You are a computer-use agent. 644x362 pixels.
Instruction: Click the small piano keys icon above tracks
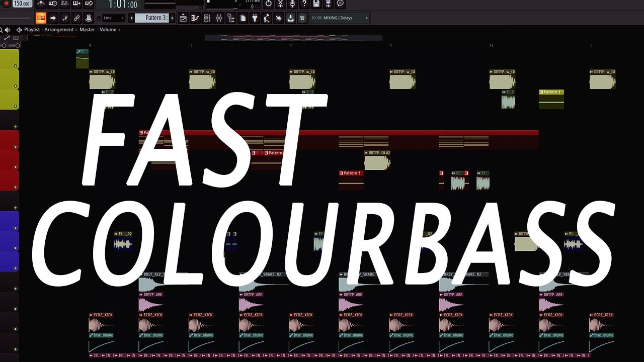tap(16, 38)
